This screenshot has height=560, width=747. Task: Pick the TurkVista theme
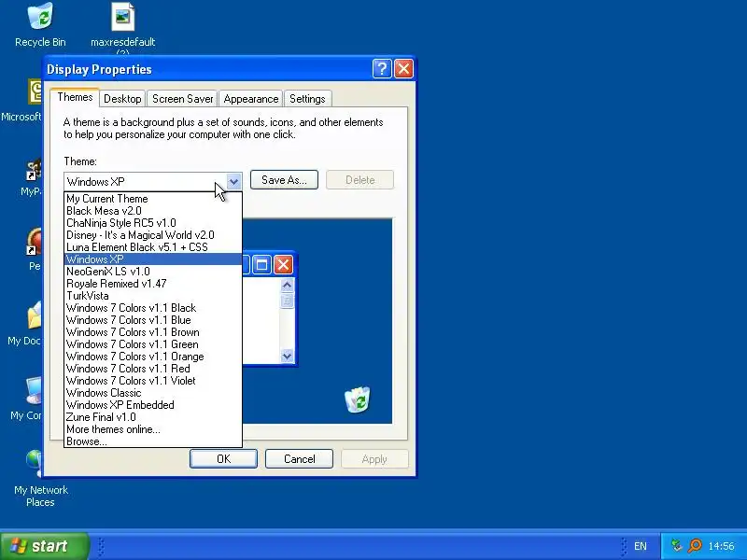(153, 296)
